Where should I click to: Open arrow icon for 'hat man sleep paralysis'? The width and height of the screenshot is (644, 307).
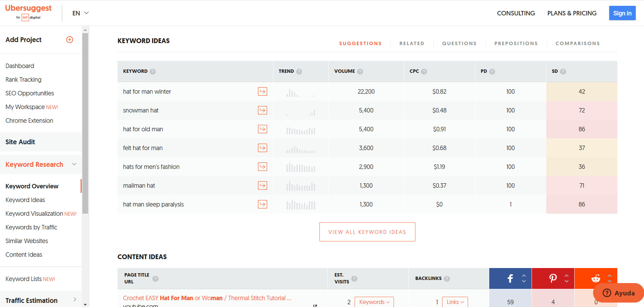tap(262, 204)
